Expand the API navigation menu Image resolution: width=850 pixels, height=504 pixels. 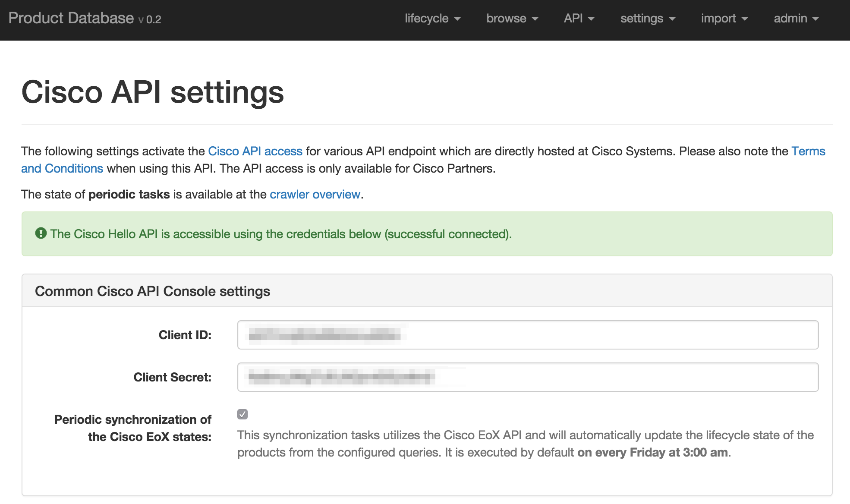(x=579, y=19)
